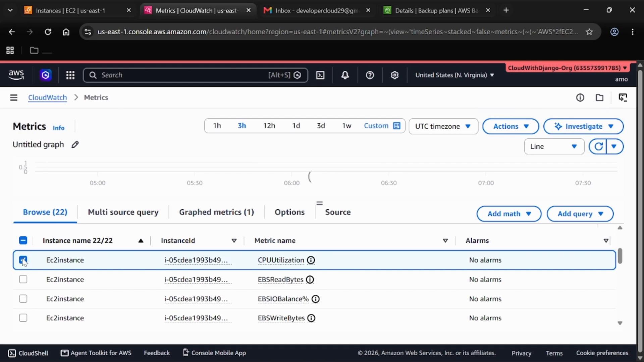Open the InstanceId column filter arrow

coord(234,241)
